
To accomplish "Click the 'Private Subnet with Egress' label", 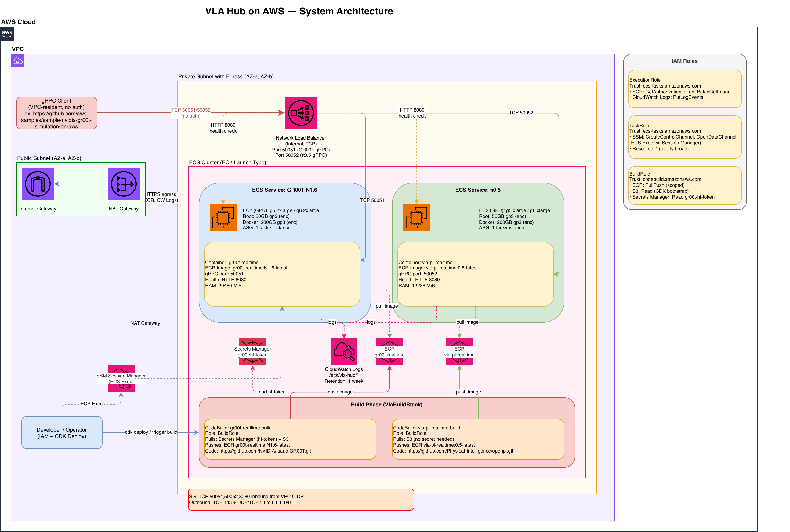I will 226,77.
